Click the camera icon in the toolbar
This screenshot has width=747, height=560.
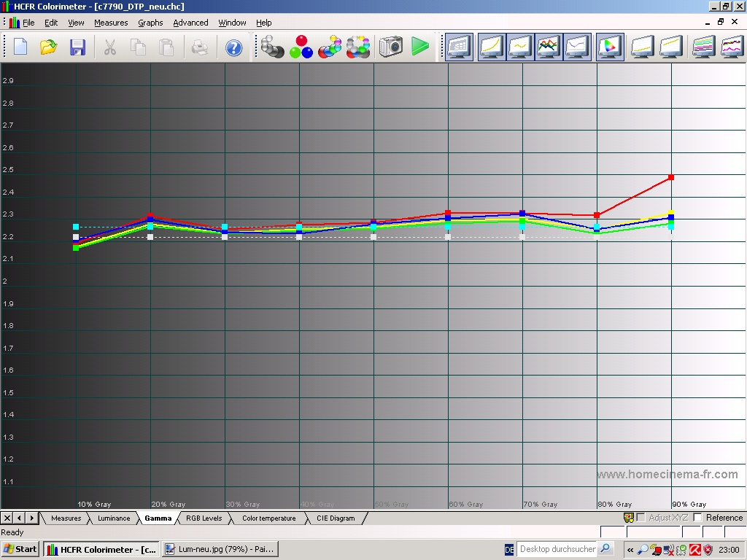[391, 47]
